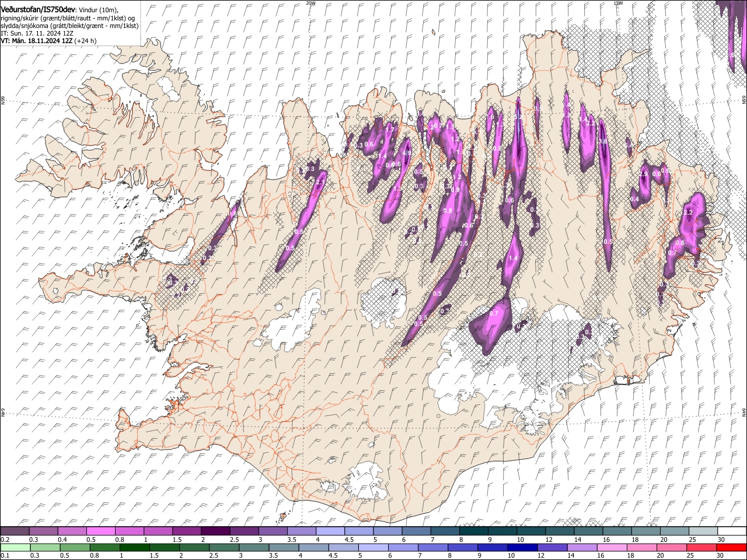747x560 pixels.
Task: Select top-row swatch between 2.5 and 3
Action: 244,531
